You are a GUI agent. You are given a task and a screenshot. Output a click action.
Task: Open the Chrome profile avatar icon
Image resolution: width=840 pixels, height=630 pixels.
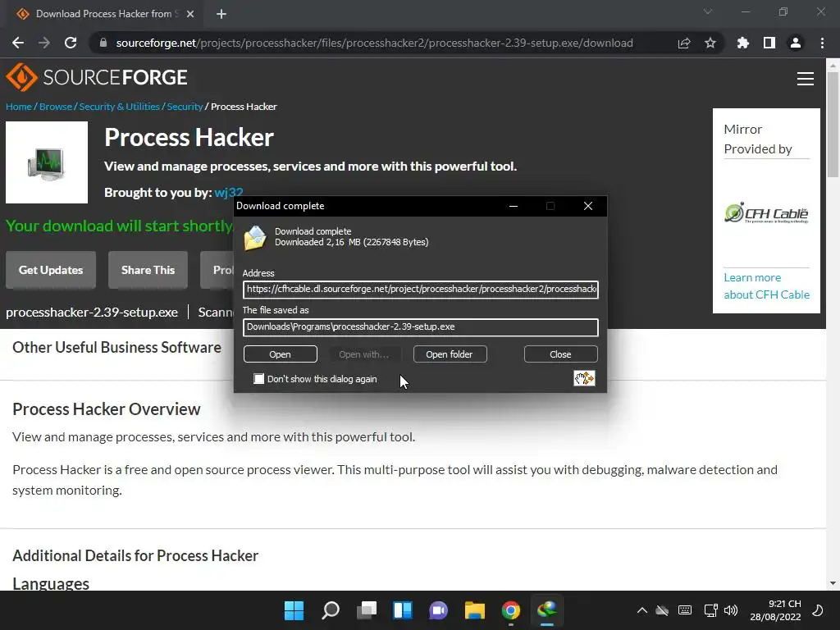pos(796,43)
